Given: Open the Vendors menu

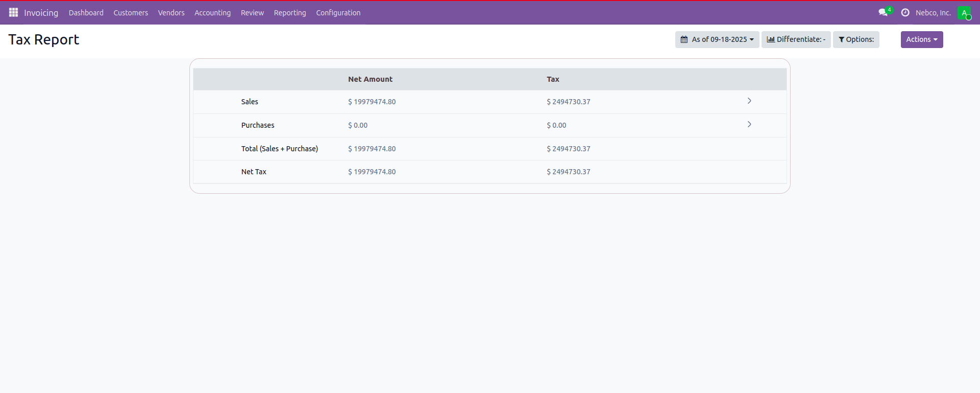Looking at the screenshot, I should 171,13.
